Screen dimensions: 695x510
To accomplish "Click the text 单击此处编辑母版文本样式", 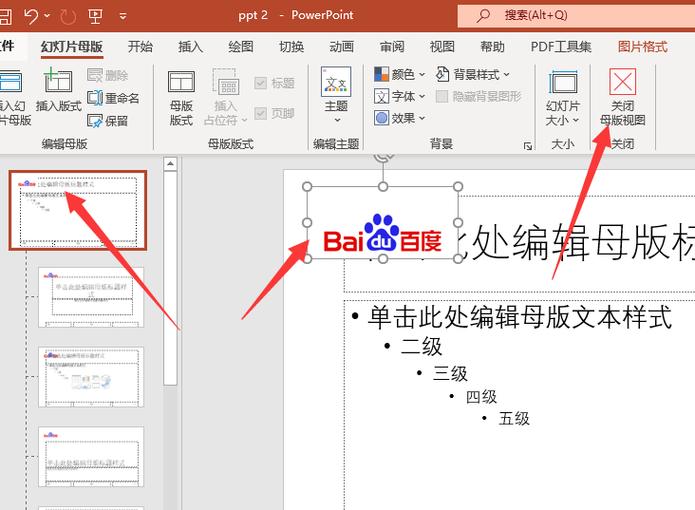I will click(519, 318).
